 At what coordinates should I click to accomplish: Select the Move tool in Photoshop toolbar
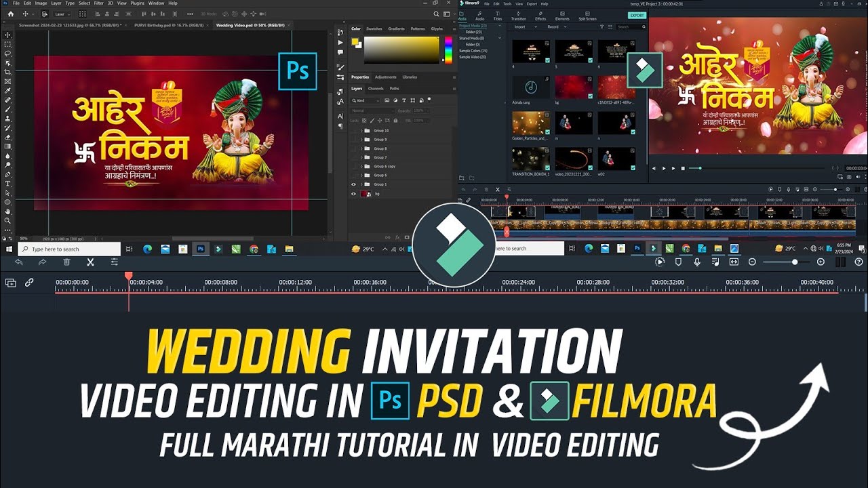(x=7, y=35)
